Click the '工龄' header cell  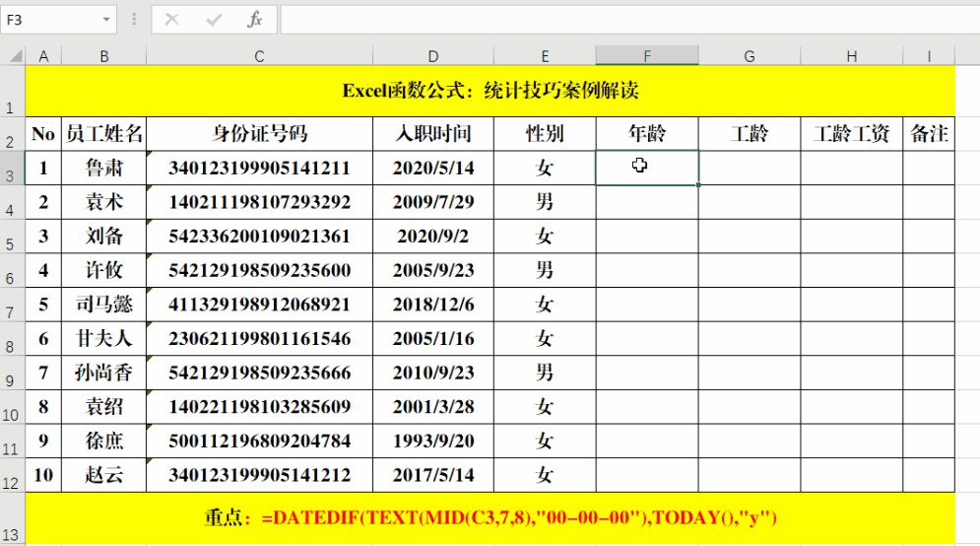click(750, 134)
